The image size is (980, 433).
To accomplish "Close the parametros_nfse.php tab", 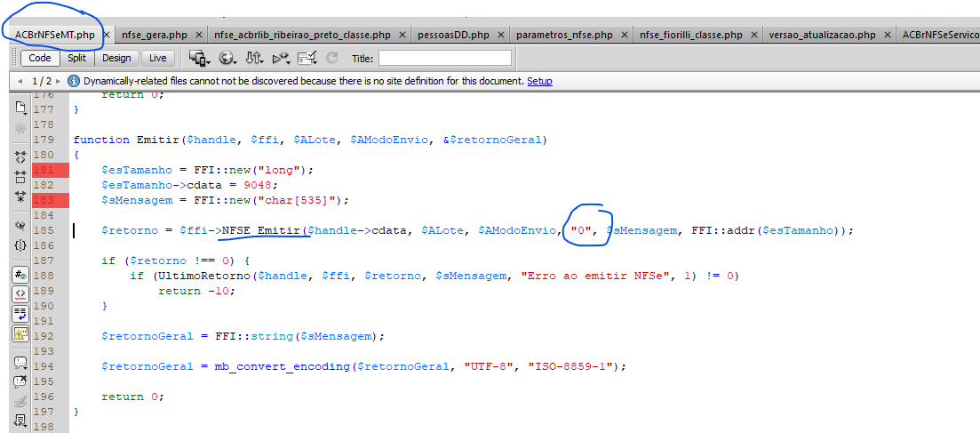I will click(x=625, y=35).
